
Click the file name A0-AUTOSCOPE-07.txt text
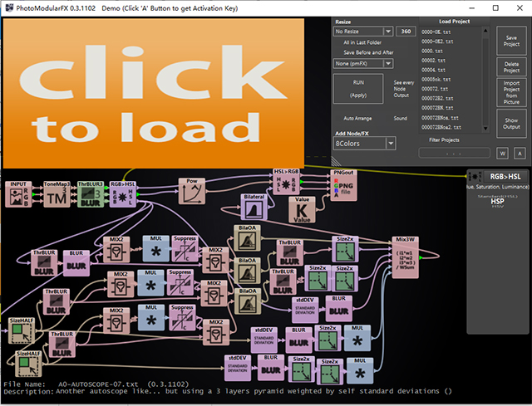pos(98,384)
